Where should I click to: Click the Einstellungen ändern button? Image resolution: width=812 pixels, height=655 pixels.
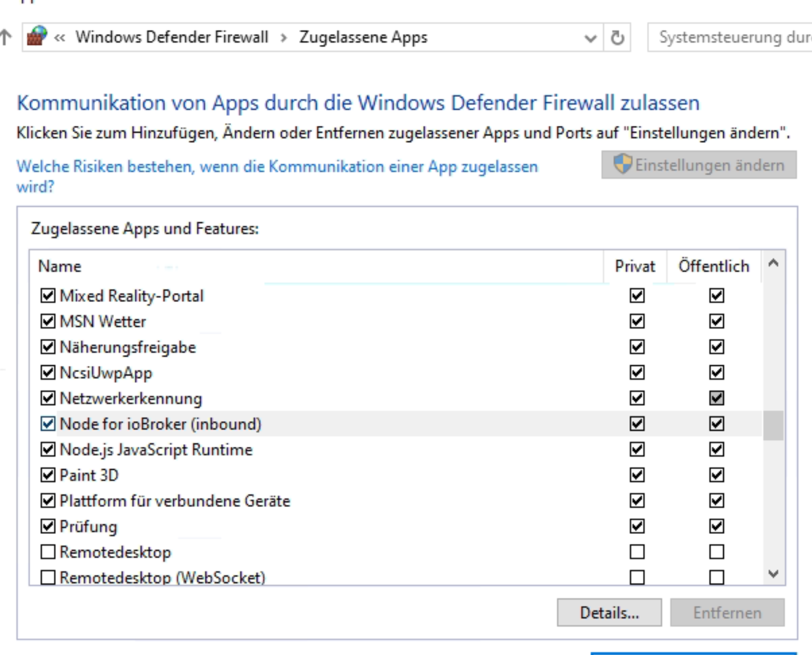coord(699,165)
